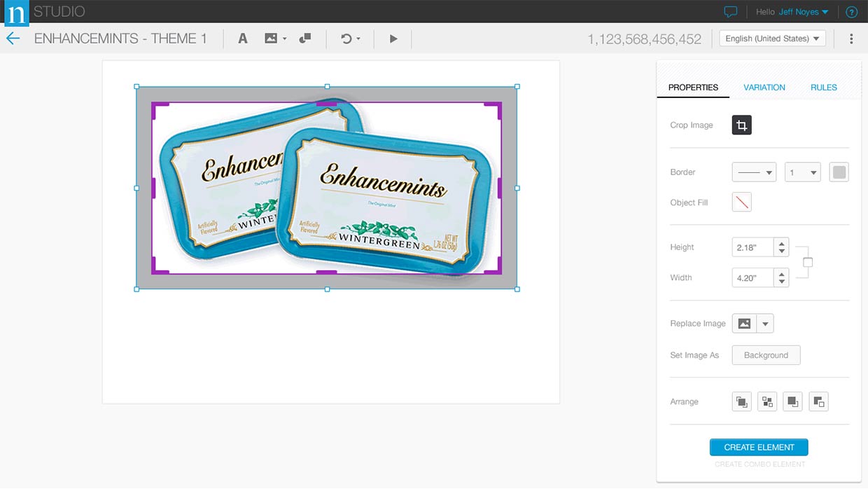Select the add text tool
This screenshot has width=868, height=489.
coord(242,39)
